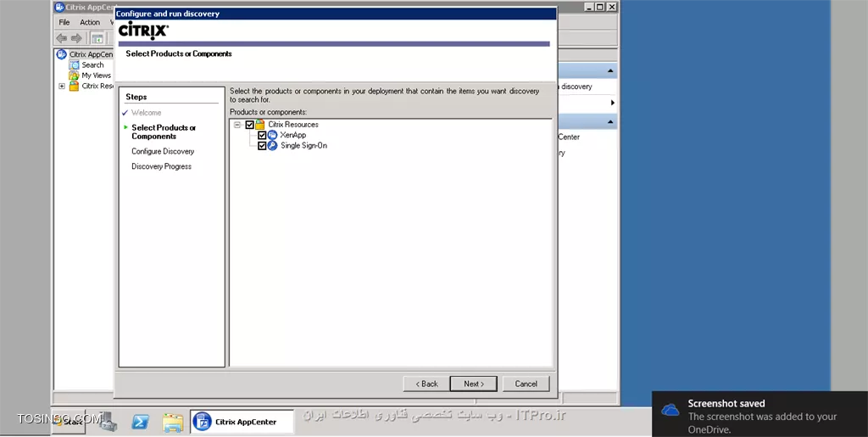This screenshot has height=437, width=868.
Task: Select Search in the console tree
Action: tap(92, 64)
